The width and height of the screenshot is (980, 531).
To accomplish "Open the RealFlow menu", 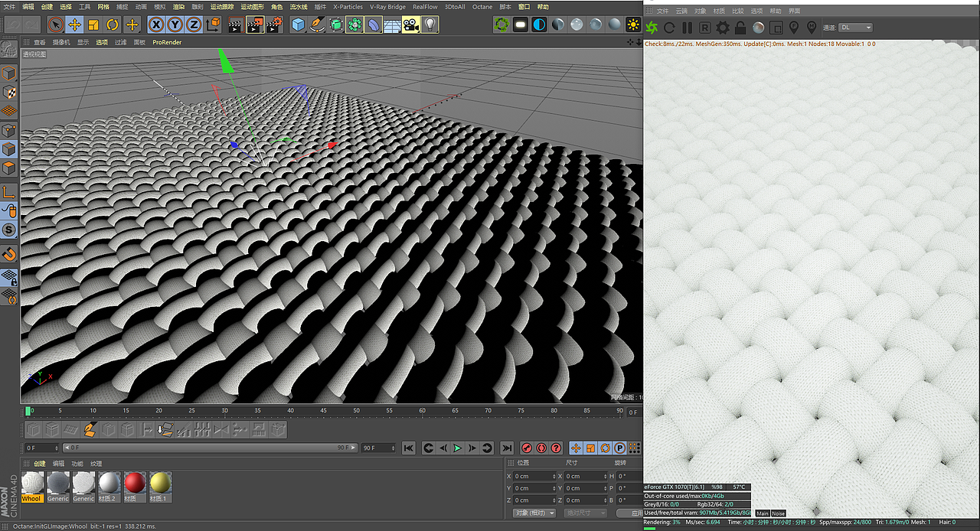I will coord(425,6).
